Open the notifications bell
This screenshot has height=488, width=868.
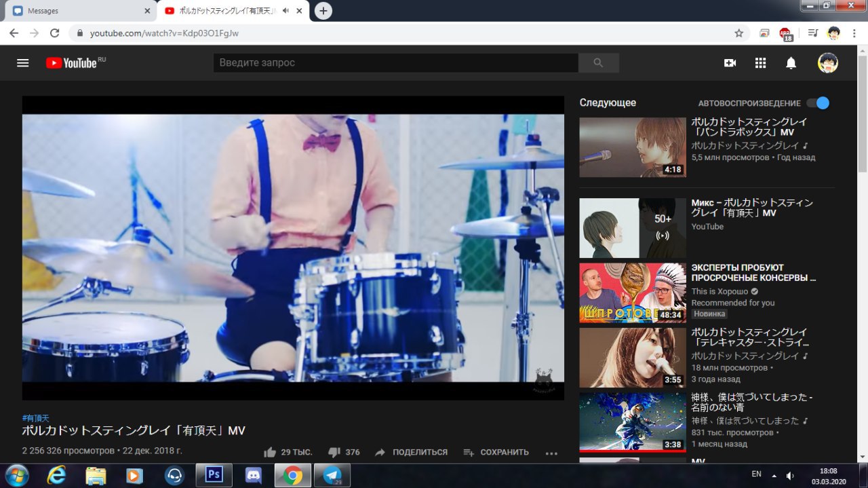click(791, 63)
